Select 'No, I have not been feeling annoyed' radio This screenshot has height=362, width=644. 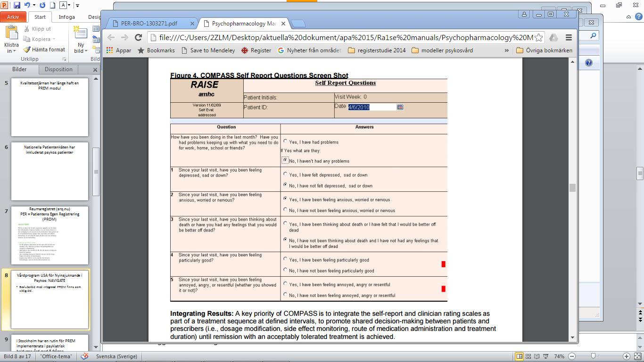click(285, 294)
